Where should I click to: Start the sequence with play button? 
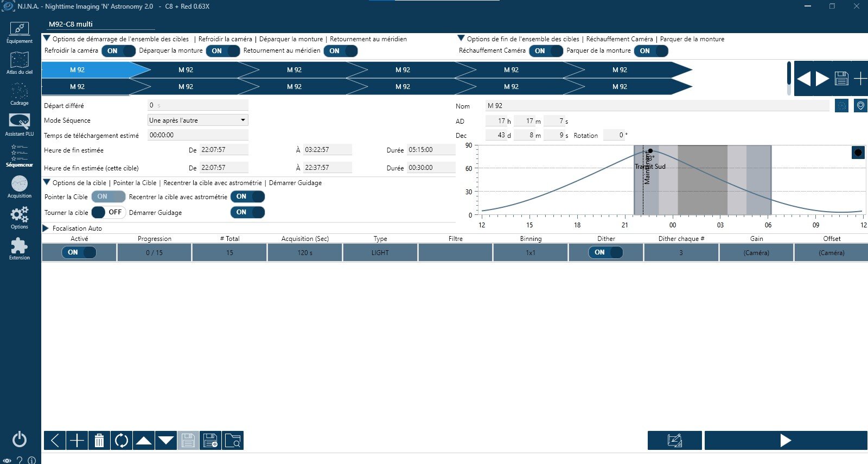point(786,441)
